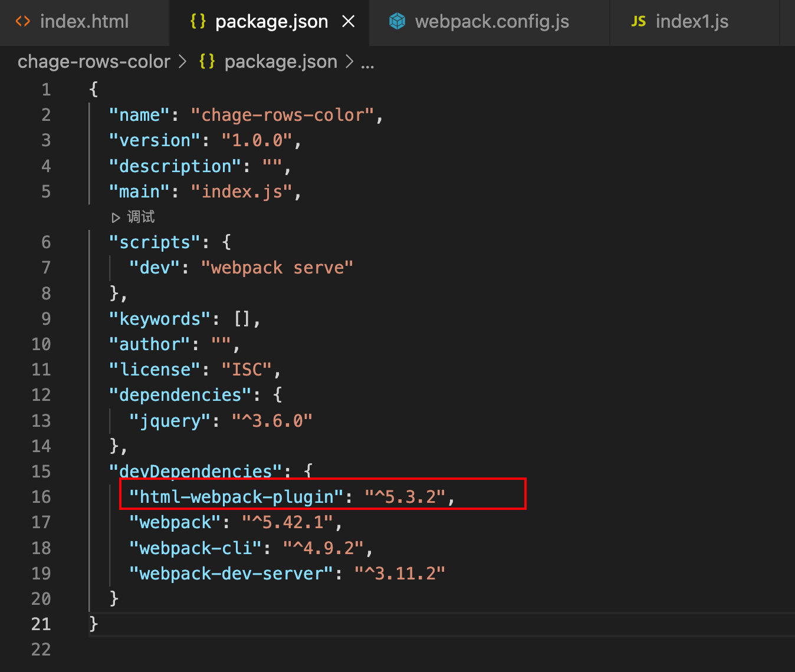The height and width of the screenshot is (672, 795).
Task: Open the index1.js tab
Action: point(693,21)
